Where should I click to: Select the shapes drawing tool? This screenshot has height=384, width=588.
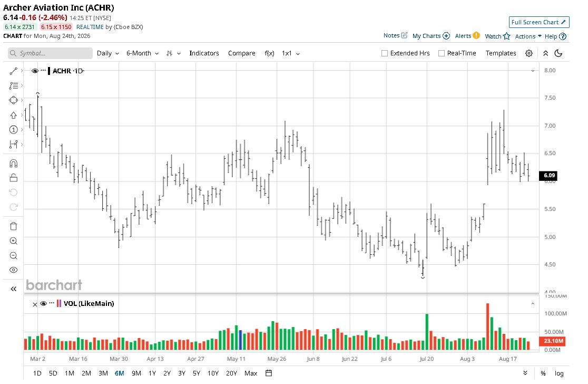[x=14, y=100]
